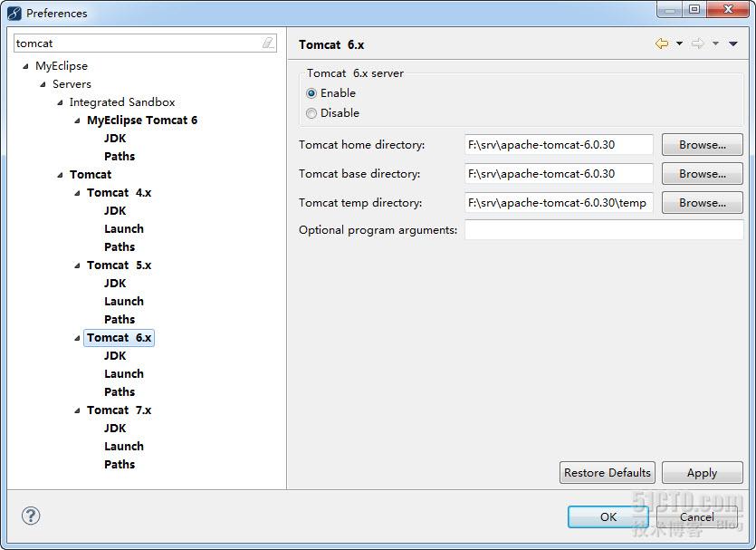Open the help question mark icon
The height and width of the screenshot is (550, 756).
coord(31,516)
